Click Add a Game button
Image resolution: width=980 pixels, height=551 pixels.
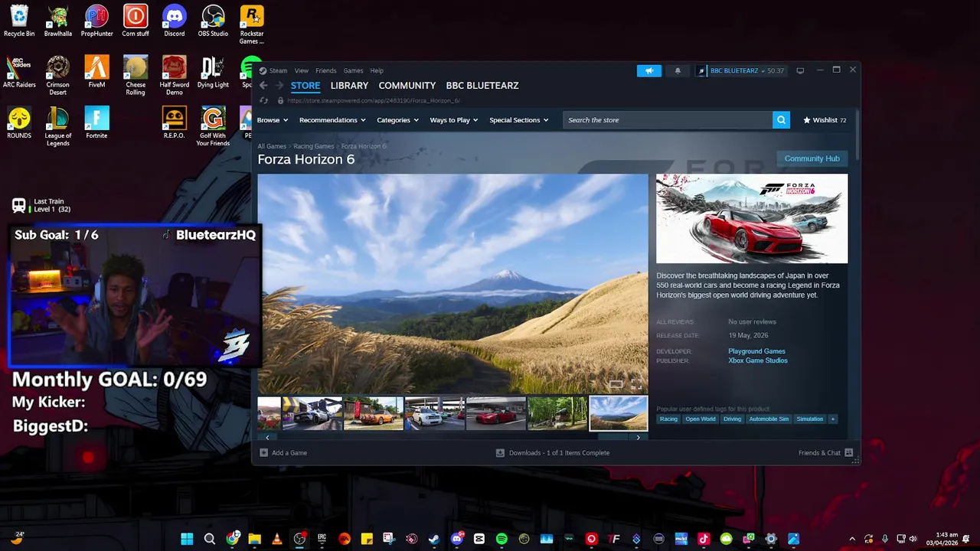pos(284,453)
